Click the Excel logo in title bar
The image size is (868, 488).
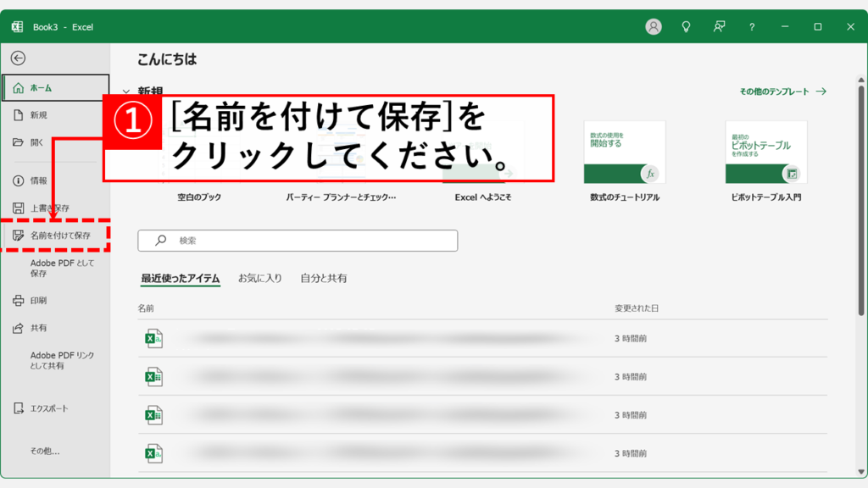coord(17,26)
